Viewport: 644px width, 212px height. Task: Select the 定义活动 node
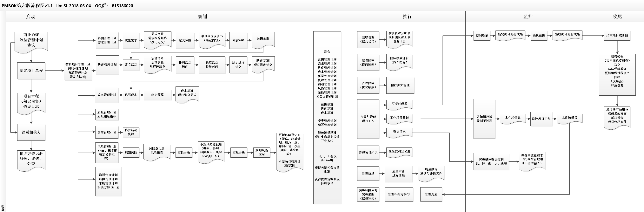coord(131,65)
